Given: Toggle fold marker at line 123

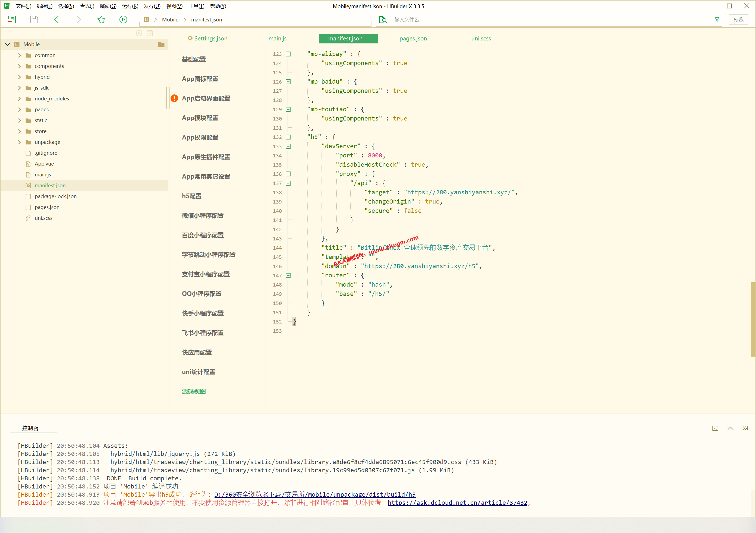Looking at the screenshot, I should tap(288, 54).
